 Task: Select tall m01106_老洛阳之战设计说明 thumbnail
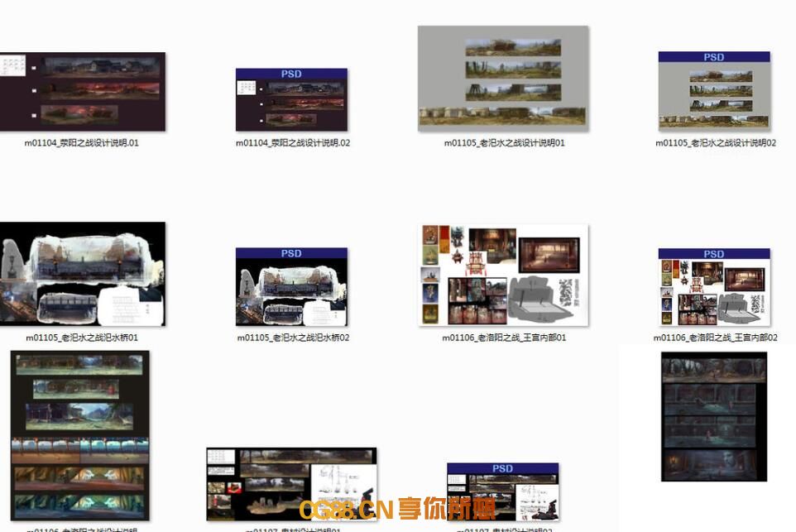(x=79, y=435)
